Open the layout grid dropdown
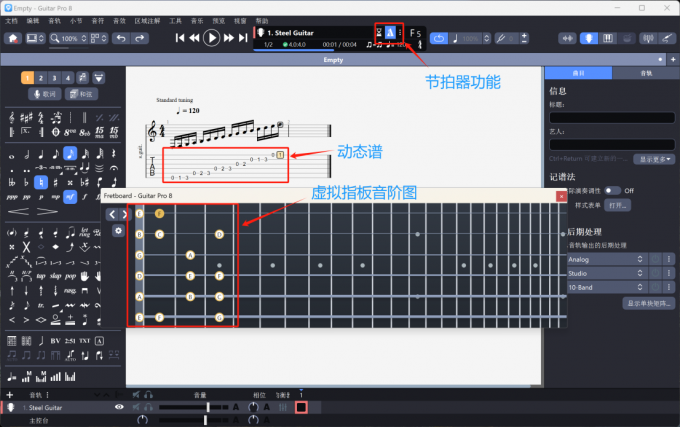680x427 pixels. [x=99, y=39]
